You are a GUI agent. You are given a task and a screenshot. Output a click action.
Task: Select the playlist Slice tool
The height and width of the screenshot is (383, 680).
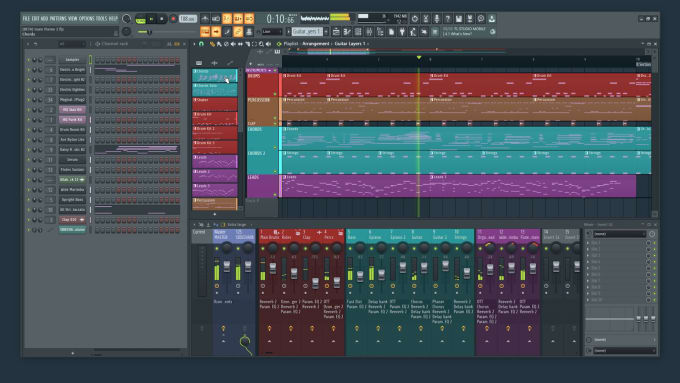coord(247,44)
